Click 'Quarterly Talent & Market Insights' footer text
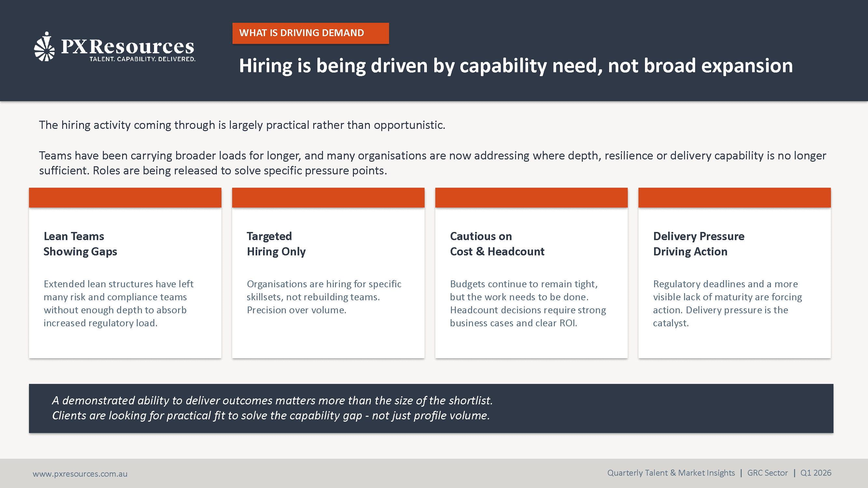The width and height of the screenshot is (868, 488). [671, 473]
